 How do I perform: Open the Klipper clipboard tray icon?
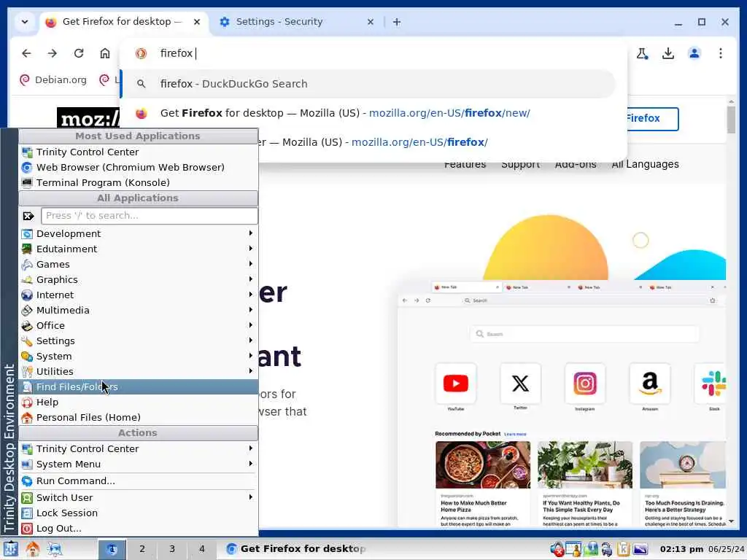pyautogui.click(x=623, y=550)
